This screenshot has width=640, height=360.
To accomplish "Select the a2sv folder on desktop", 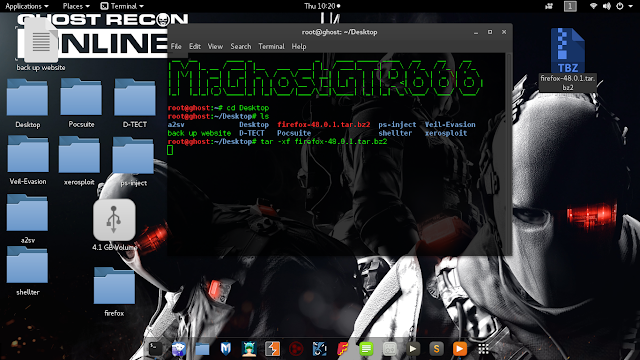I will click(27, 219).
